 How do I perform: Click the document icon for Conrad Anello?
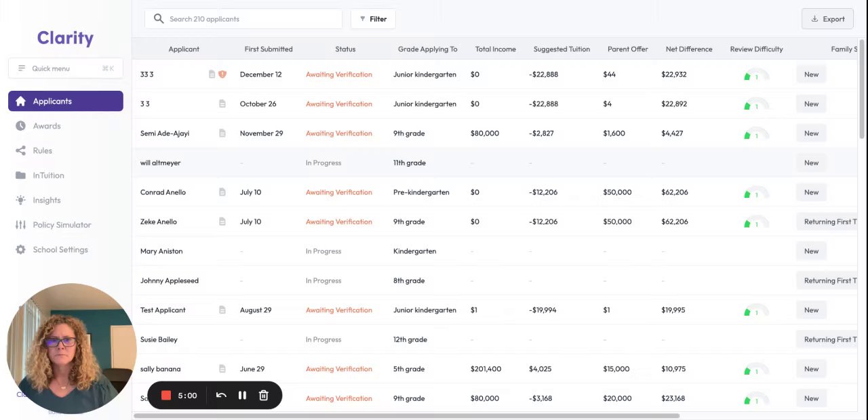click(x=222, y=192)
